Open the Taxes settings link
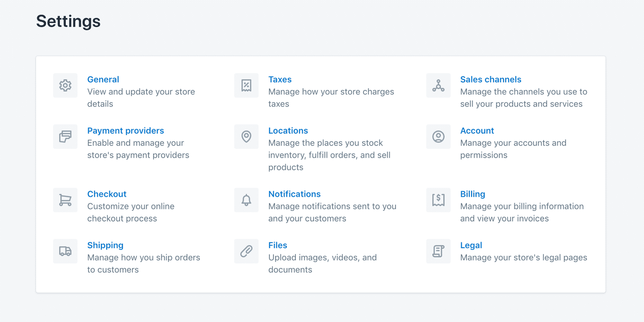The width and height of the screenshot is (644, 322). [x=280, y=80]
